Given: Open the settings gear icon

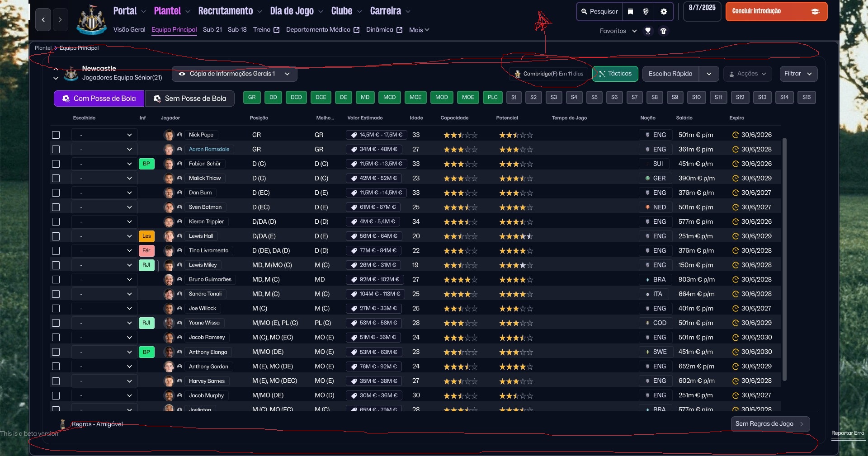Looking at the screenshot, I should [x=664, y=11].
